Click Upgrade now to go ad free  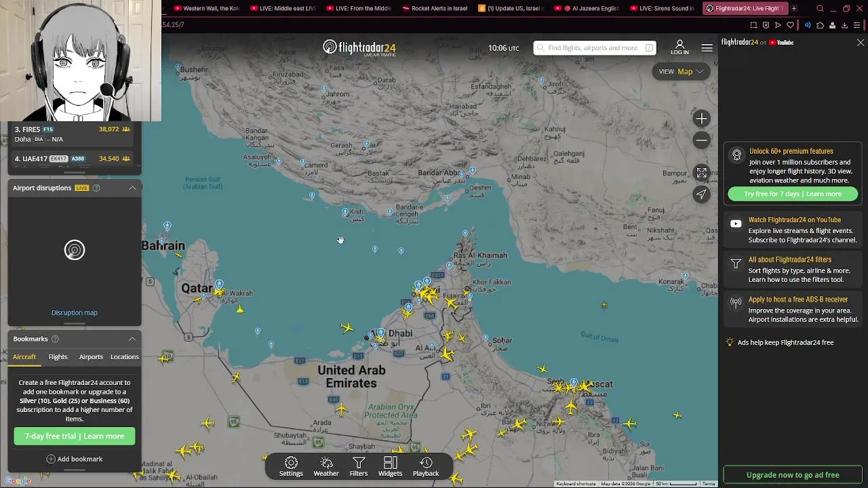pyautogui.click(x=793, y=475)
